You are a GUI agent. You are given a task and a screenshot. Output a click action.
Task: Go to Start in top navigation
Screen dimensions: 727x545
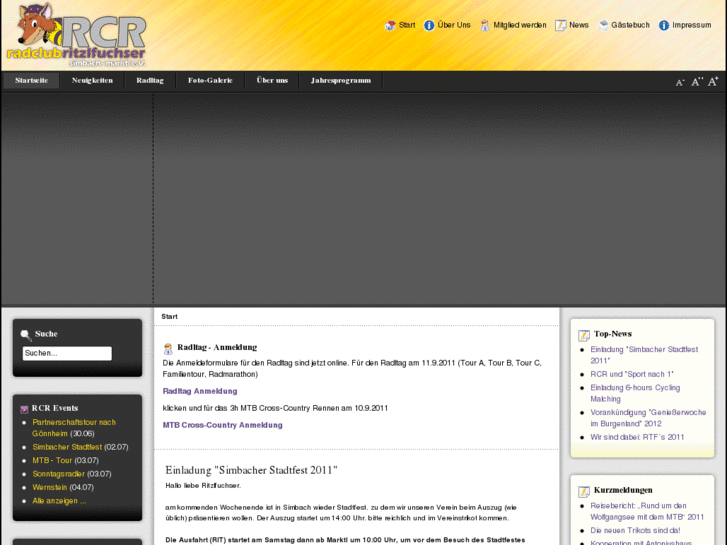[x=407, y=25]
